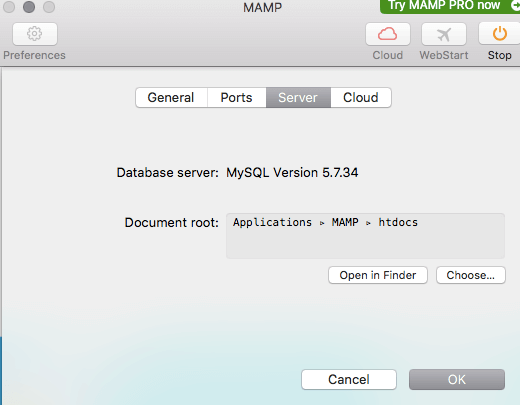Click the Database server label
The image size is (520, 405).
(x=167, y=173)
